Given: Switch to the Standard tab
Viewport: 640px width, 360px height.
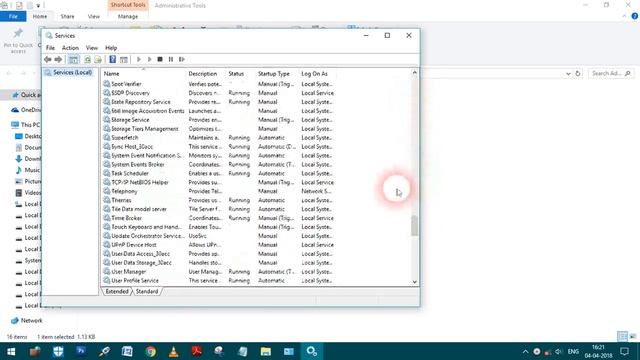Looking at the screenshot, I should coord(147,291).
